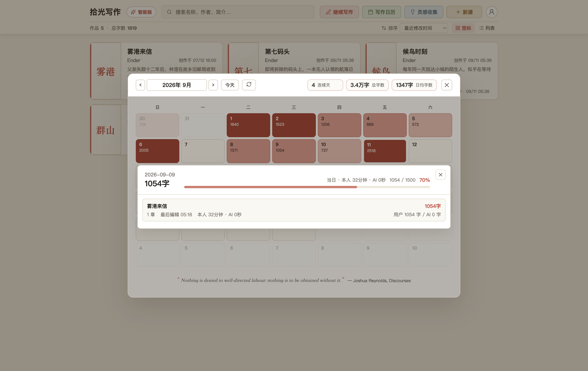Screen dimensions: 588x371
Task: Select September 3 with 1206 words
Action: pos(339,125)
